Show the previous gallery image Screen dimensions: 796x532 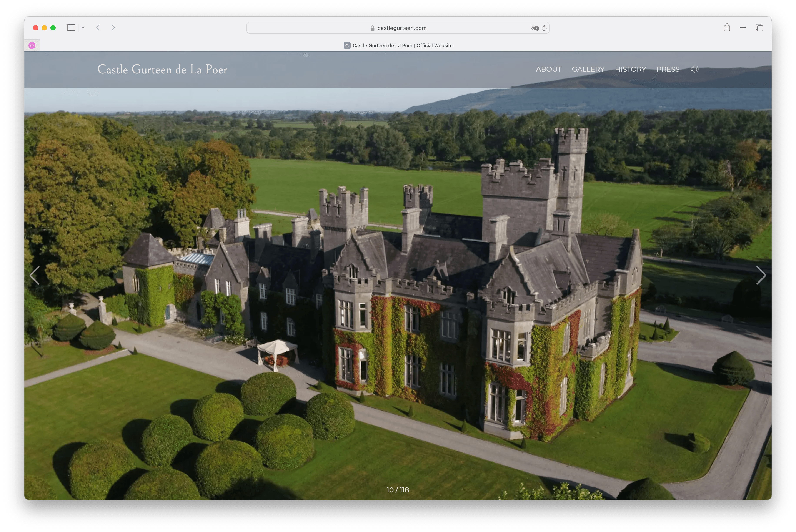35,275
